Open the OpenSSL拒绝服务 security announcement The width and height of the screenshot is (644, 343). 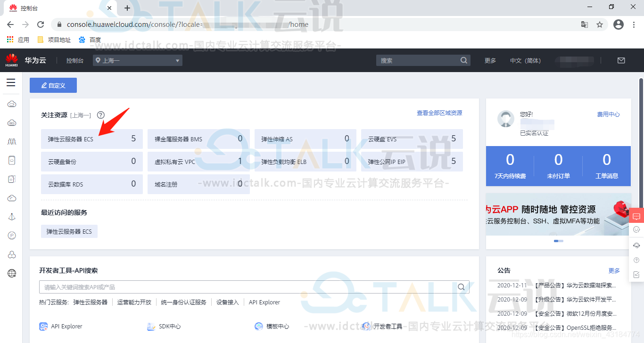(575, 328)
